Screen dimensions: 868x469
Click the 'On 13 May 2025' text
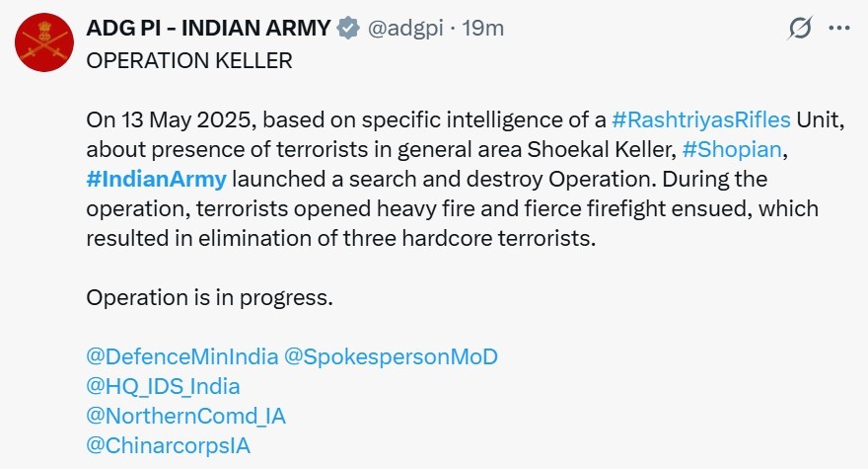click(x=171, y=119)
